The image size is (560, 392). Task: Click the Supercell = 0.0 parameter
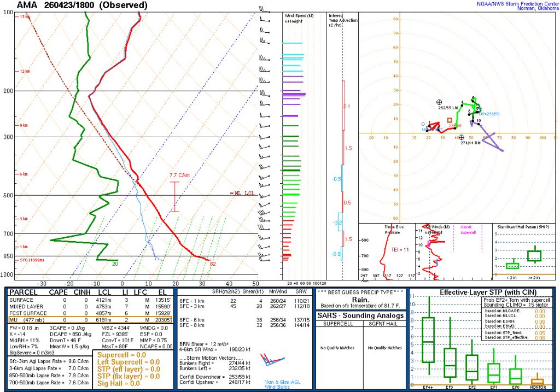122,355
